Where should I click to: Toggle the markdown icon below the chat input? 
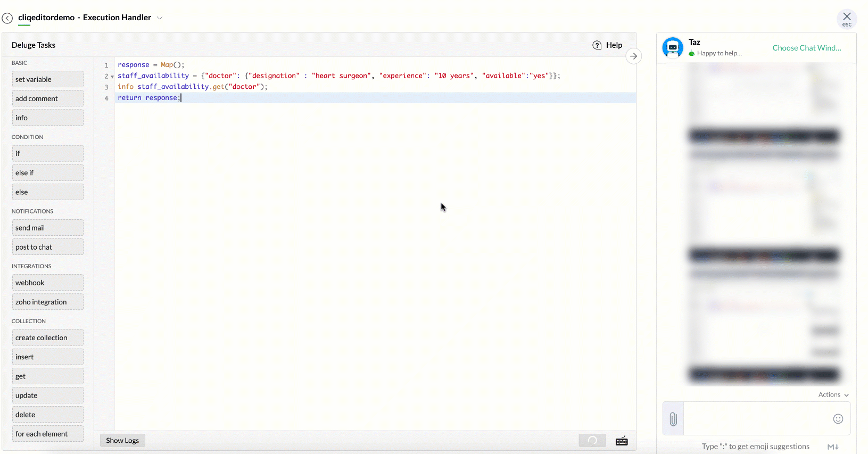click(833, 447)
